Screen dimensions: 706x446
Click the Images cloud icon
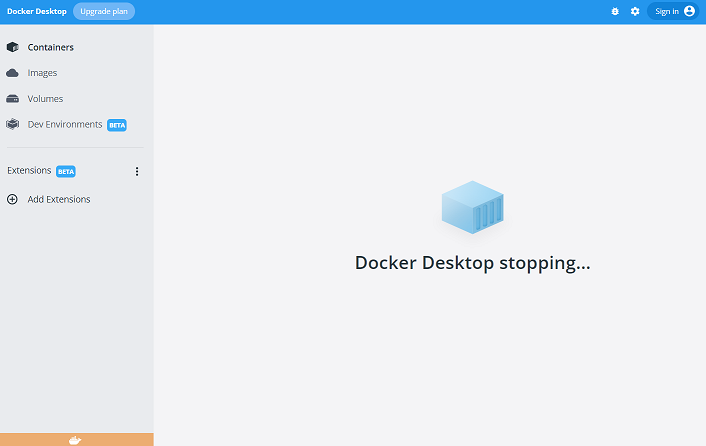[13, 73]
